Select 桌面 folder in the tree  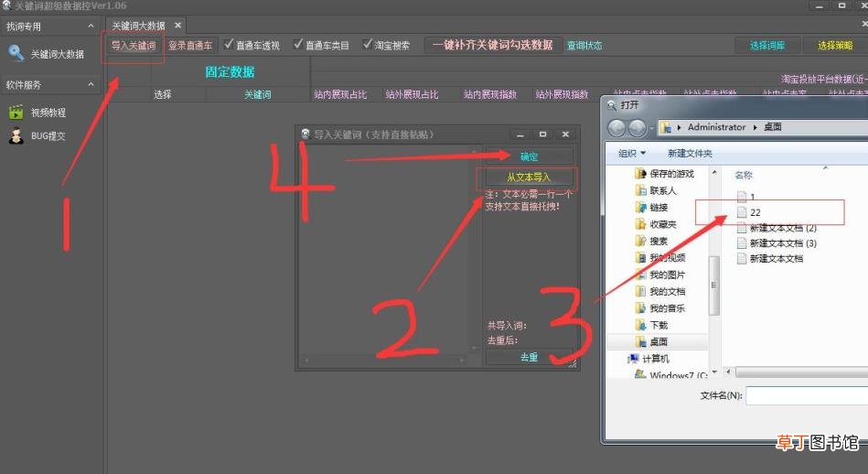coord(657,341)
